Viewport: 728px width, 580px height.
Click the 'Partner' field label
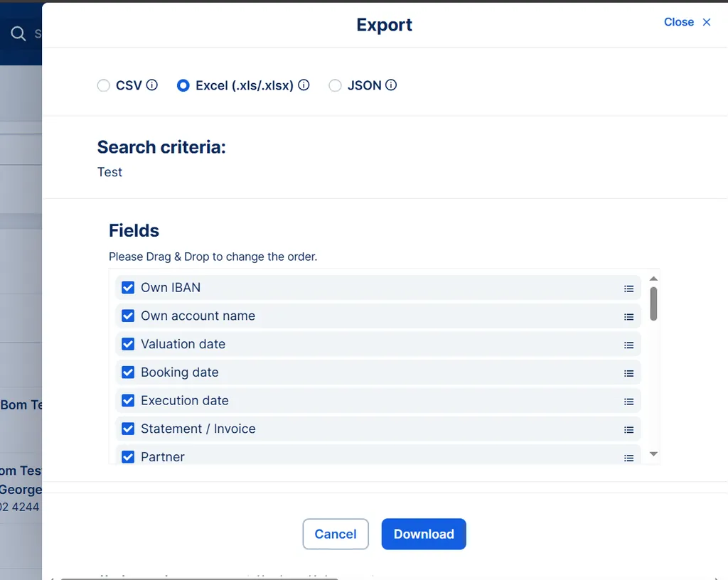point(163,457)
